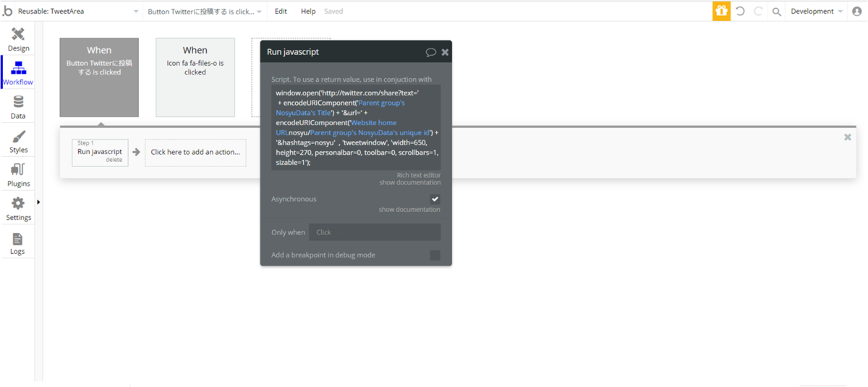Close the workflow actions strip
Image resolution: width=868 pixels, height=387 pixels.
tap(848, 137)
